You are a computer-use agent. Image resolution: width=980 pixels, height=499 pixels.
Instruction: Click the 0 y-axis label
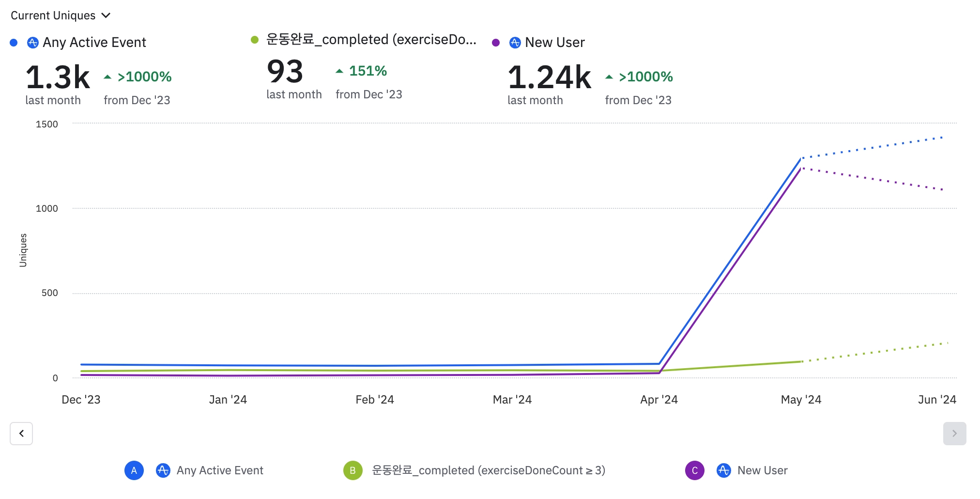click(55, 378)
